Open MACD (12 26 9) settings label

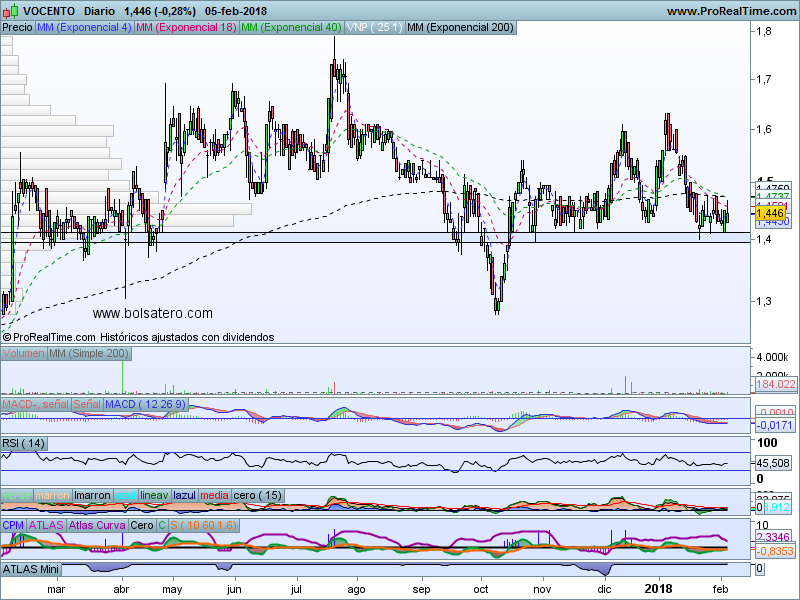(146, 403)
